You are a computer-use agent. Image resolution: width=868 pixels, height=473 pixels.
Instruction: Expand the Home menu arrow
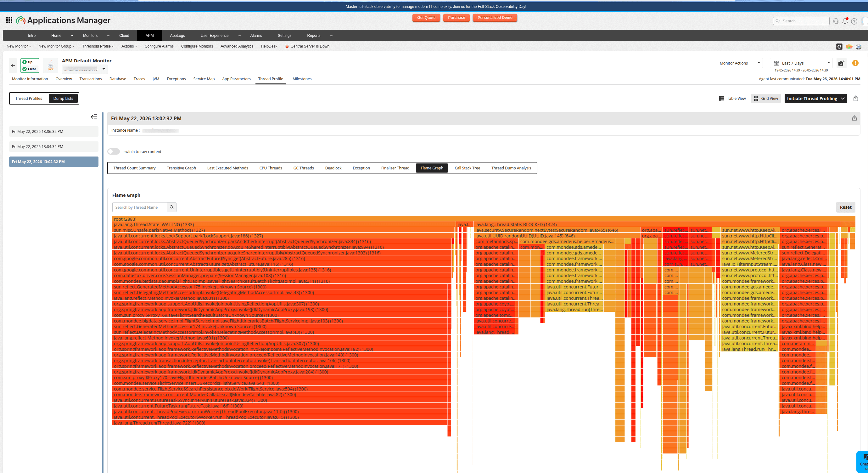(72, 35)
